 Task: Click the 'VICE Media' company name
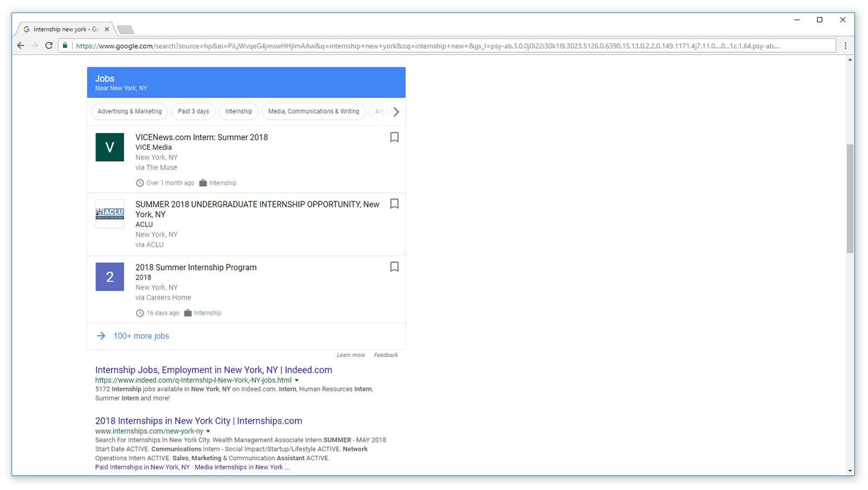coord(154,147)
